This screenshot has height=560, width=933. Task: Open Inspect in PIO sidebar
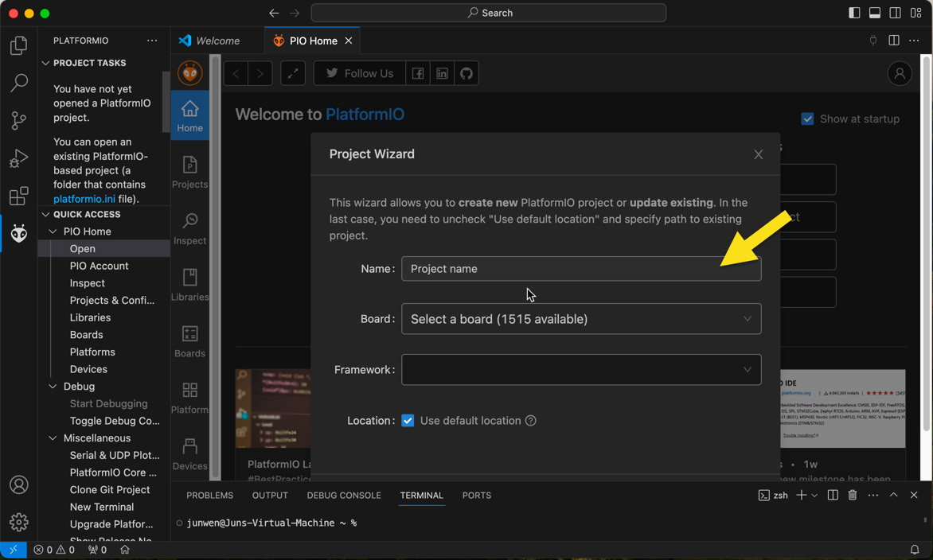pos(189,228)
